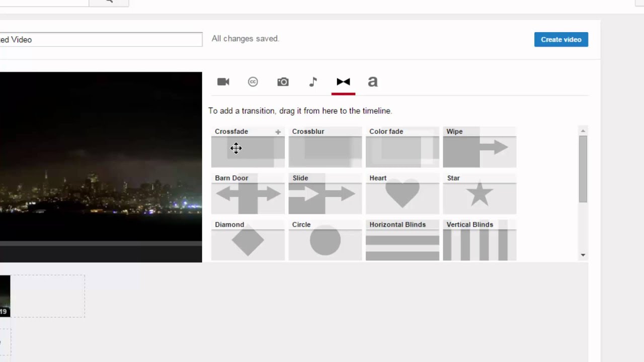The height and width of the screenshot is (362, 644).
Task: Click the transitions scrollbar up arrow
Action: click(583, 131)
